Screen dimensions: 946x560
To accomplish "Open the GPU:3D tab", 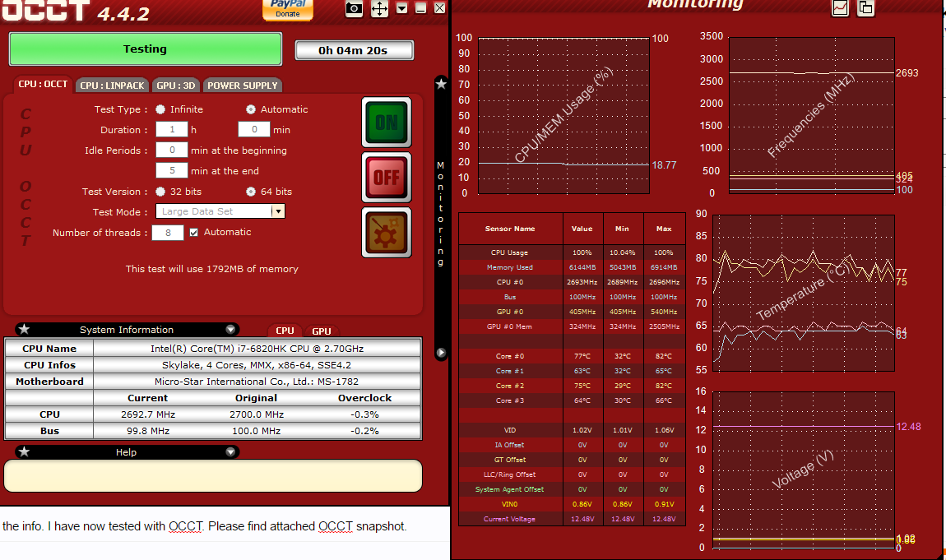I will pyautogui.click(x=175, y=86).
